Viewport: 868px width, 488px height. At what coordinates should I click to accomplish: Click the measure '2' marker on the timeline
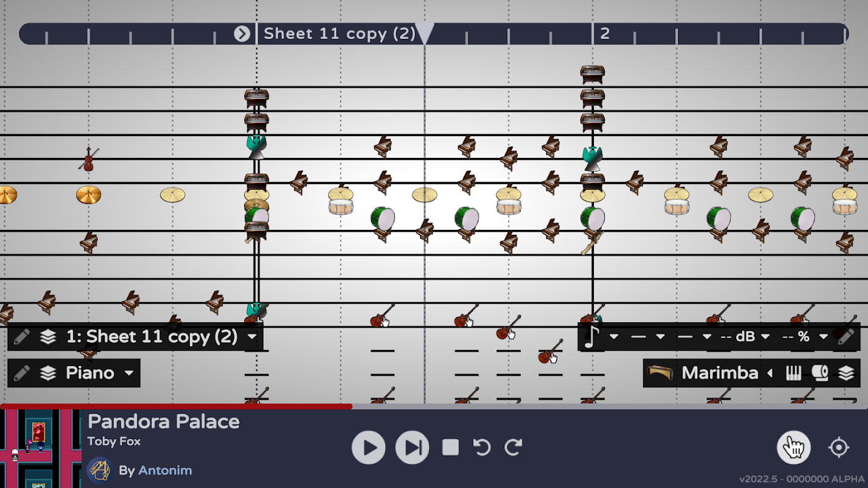(x=605, y=34)
